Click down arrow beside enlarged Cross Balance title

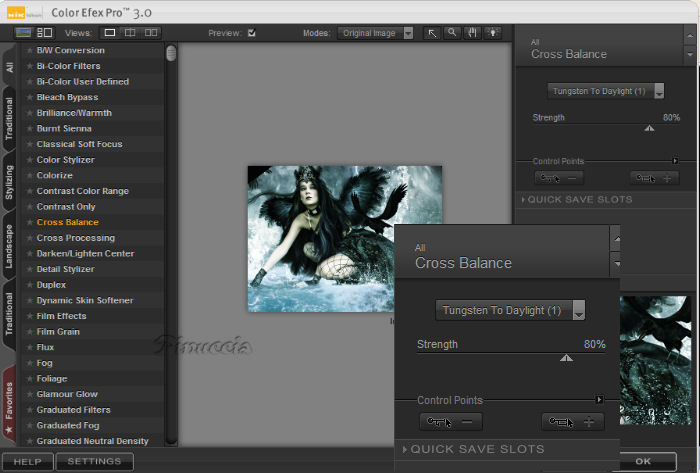coord(616,264)
